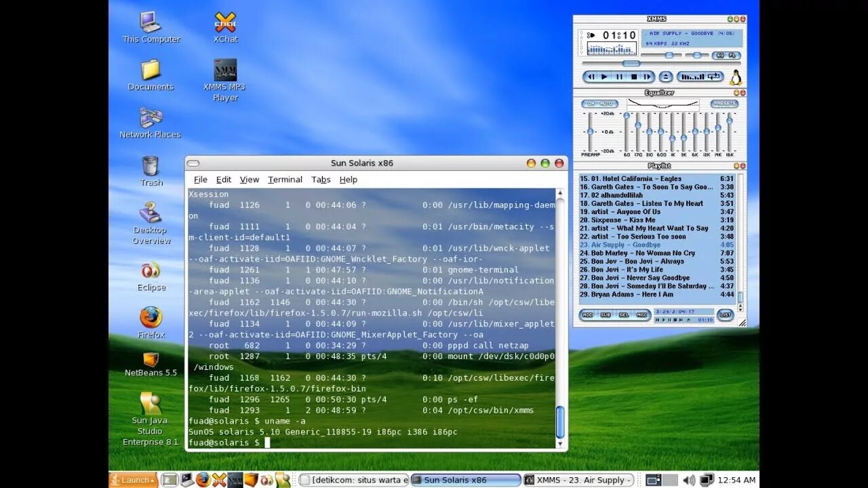Click the NetBeans cube launcher in taskbar
Screen dimensions: 868x488
(x=252, y=480)
